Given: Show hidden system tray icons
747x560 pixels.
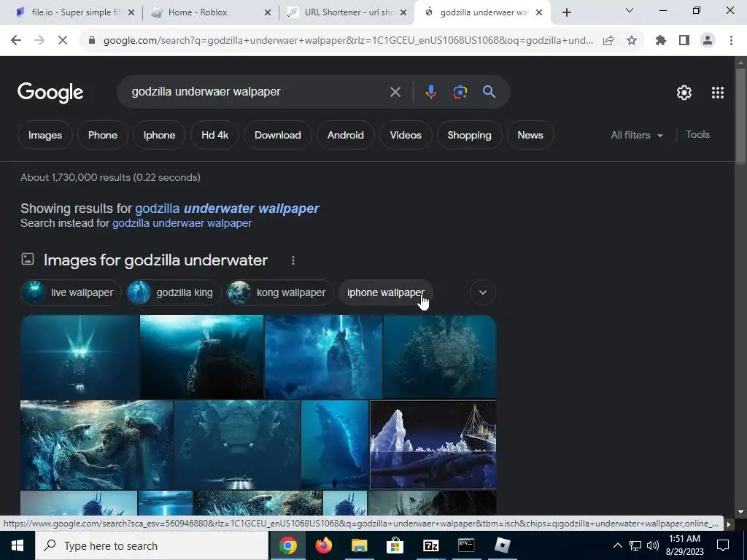Looking at the screenshot, I should [617, 545].
